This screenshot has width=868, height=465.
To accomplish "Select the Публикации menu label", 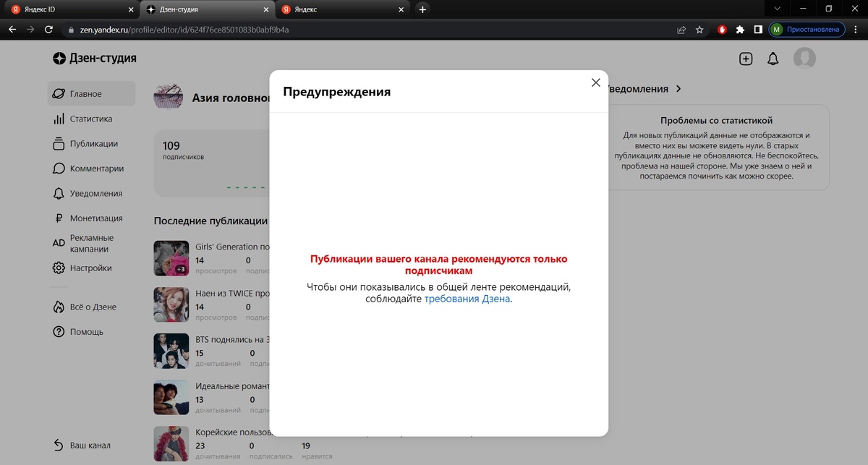I will 94,143.
